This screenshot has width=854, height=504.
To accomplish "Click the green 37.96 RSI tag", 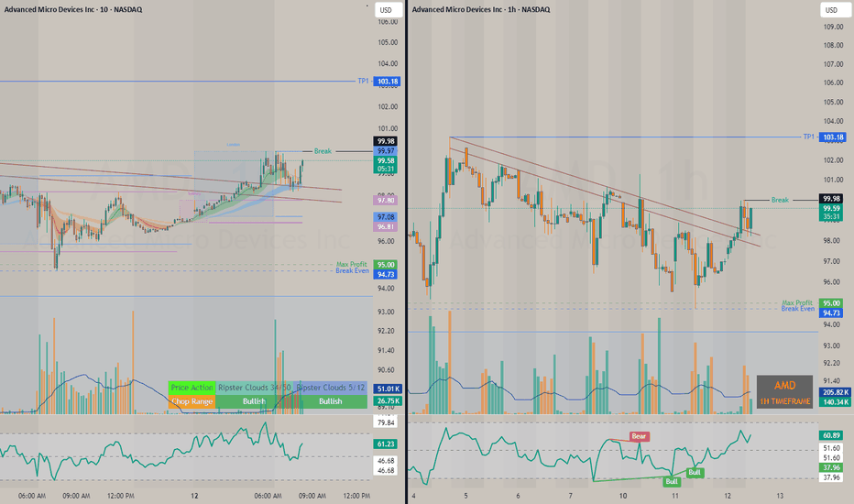I will pyautogui.click(x=831, y=467).
